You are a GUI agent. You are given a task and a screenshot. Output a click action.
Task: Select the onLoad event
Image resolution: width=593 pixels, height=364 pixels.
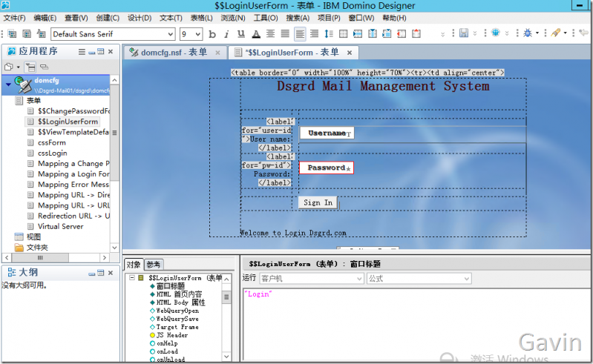coord(167,351)
